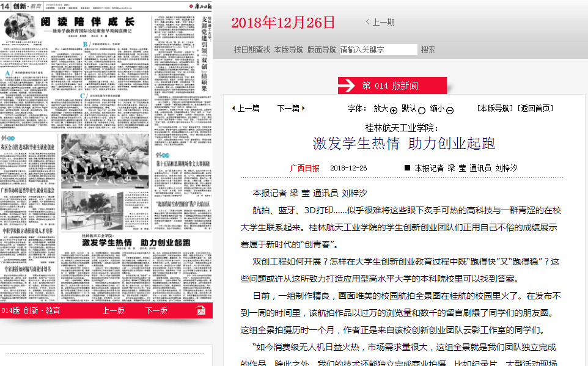The height and width of the screenshot is (366, 588).
Task: Open 本版导航 in top navigation bar
Action: pos(288,49)
